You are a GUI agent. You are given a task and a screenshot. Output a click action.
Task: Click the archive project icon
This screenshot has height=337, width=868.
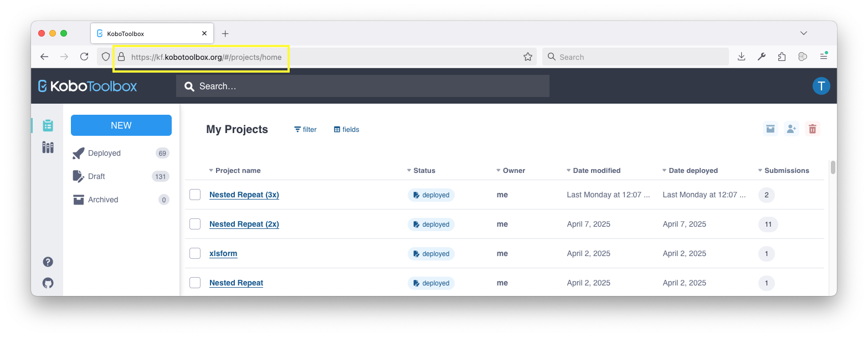coord(770,129)
